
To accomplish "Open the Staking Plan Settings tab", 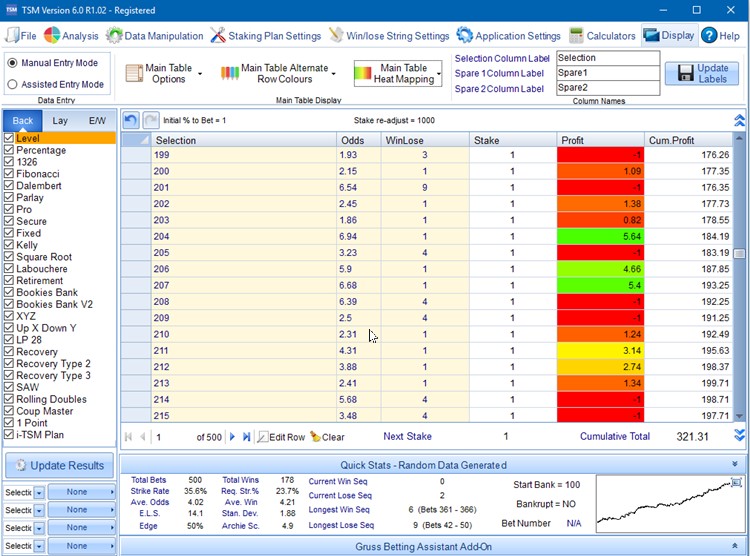I will tap(268, 35).
